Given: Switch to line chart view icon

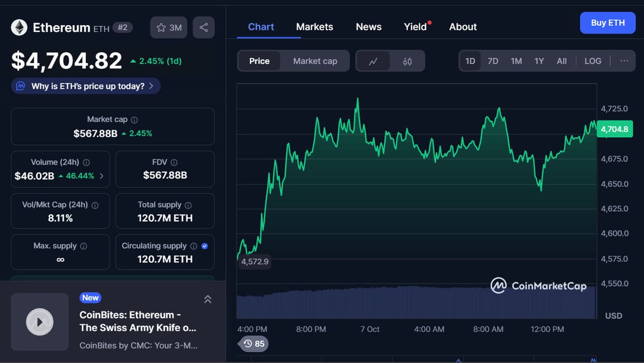Looking at the screenshot, I should coord(373,61).
